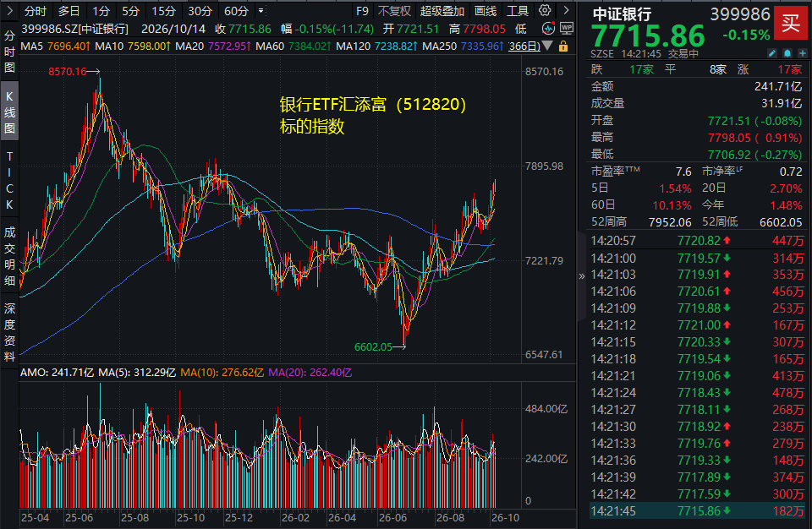Click the red 买 buy button
The image size is (812, 529).
click(x=790, y=24)
